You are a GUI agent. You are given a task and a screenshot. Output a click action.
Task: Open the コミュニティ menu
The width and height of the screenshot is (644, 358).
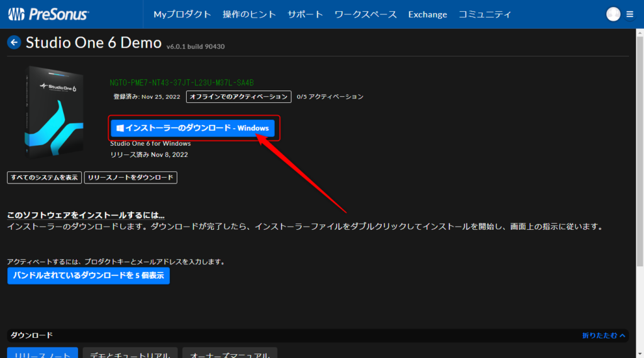485,14
